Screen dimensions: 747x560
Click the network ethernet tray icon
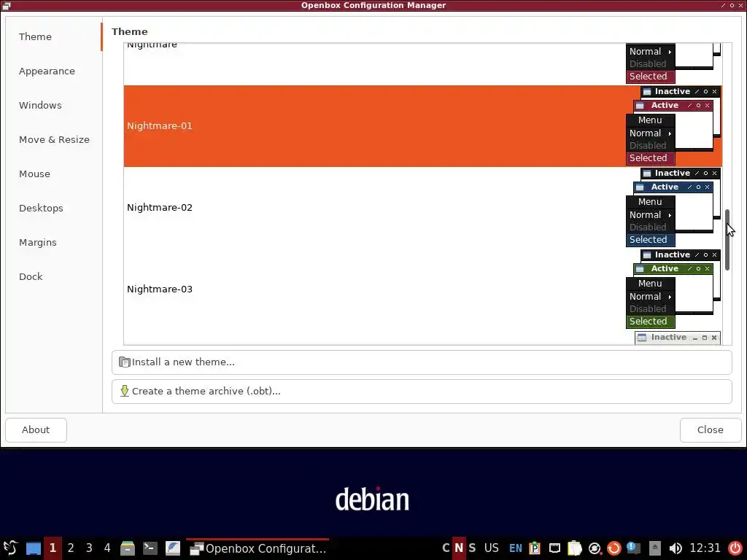pyautogui.click(x=554, y=548)
